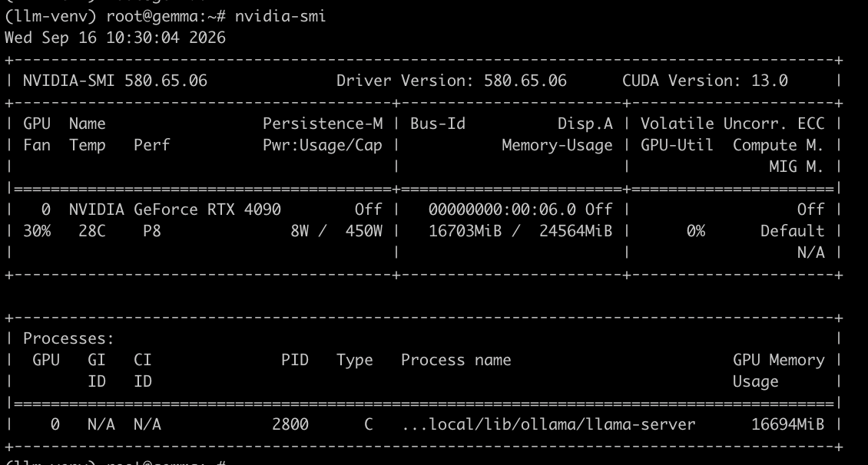Click the llama-server process name

coord(548,424)
